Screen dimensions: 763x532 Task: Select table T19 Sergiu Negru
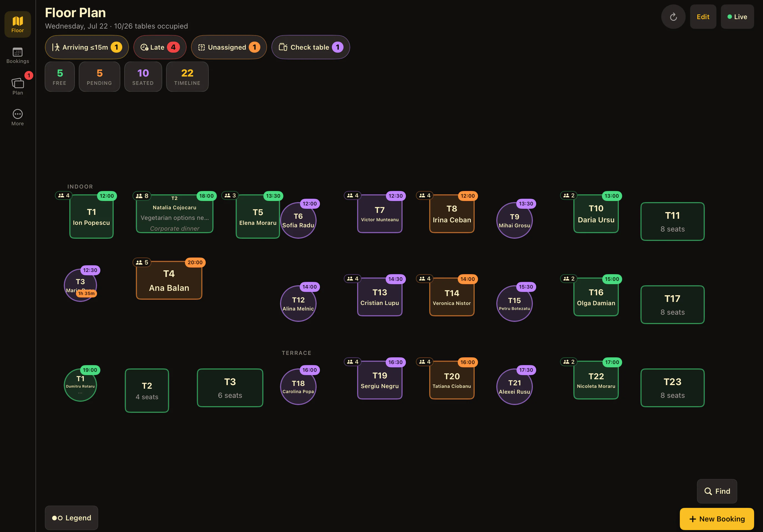click(x=380, y=380)
